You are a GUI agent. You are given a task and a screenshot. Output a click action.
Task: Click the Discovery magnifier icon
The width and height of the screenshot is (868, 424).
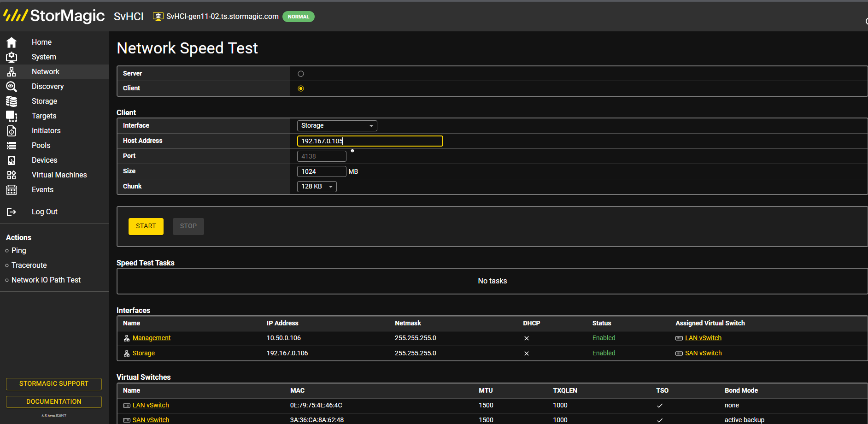tap(12, 87)
